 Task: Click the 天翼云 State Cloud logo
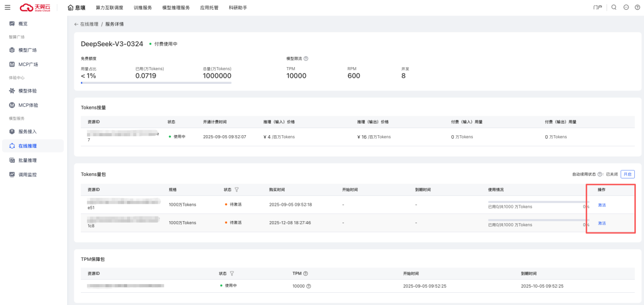[35, 8]
